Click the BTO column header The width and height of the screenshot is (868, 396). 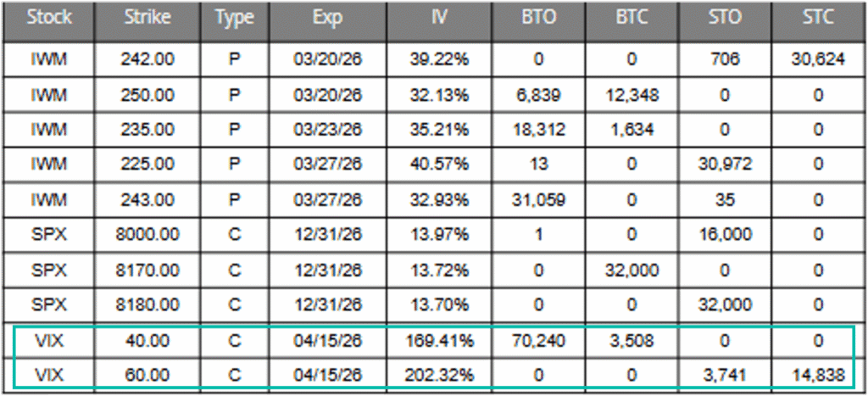pyautogui.click(x=538, y=18)
